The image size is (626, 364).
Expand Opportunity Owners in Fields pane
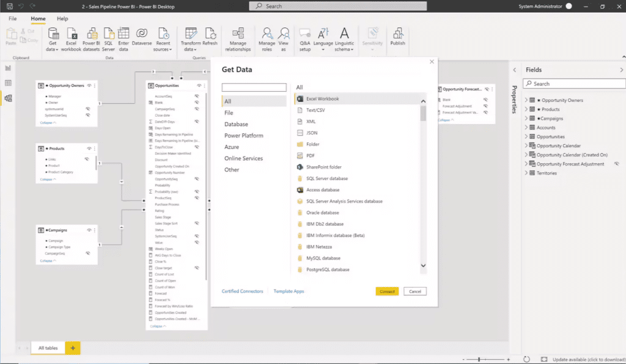pyautogui.click(x=526, y=100)
